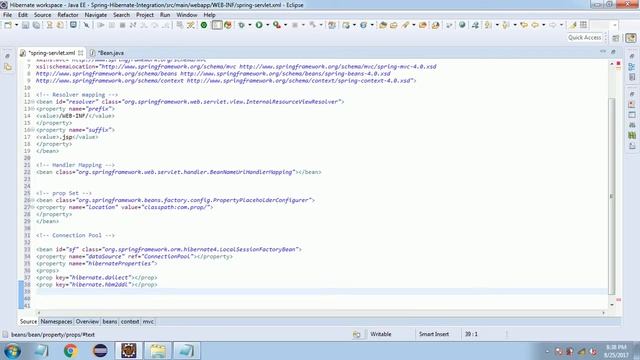Viewport: 640px width, 360px height.
Task: Click the last edit location arrow icon
Action: pos(524,25)
